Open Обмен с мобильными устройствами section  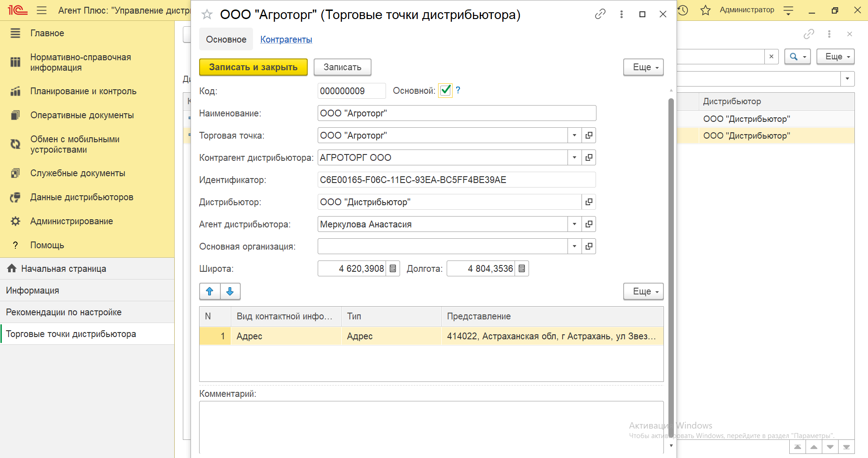point(87,145)
